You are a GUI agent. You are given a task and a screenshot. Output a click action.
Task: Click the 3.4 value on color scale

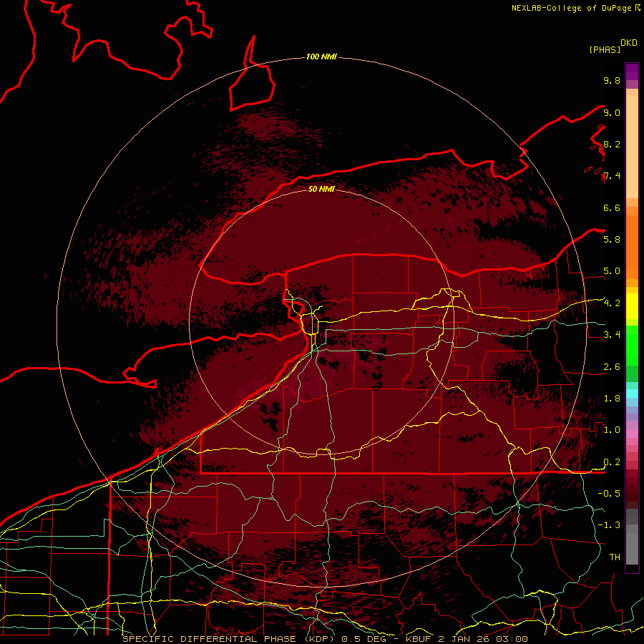[612, 335]
